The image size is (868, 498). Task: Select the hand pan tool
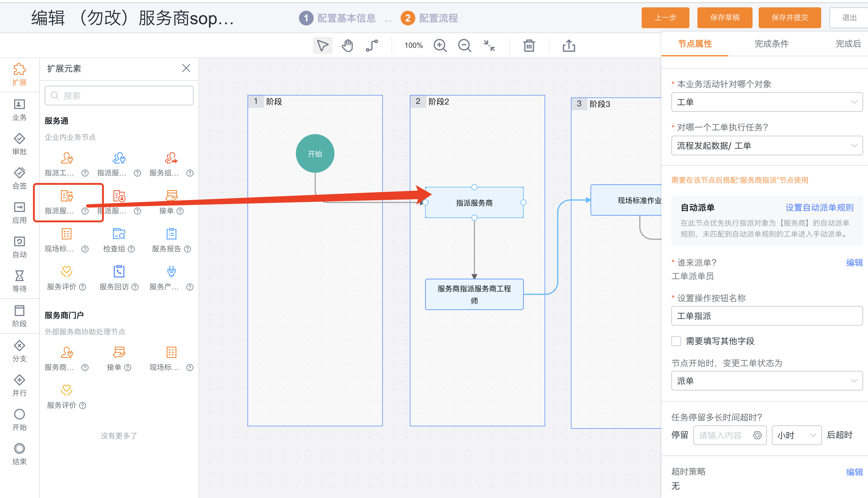point(347,46)
